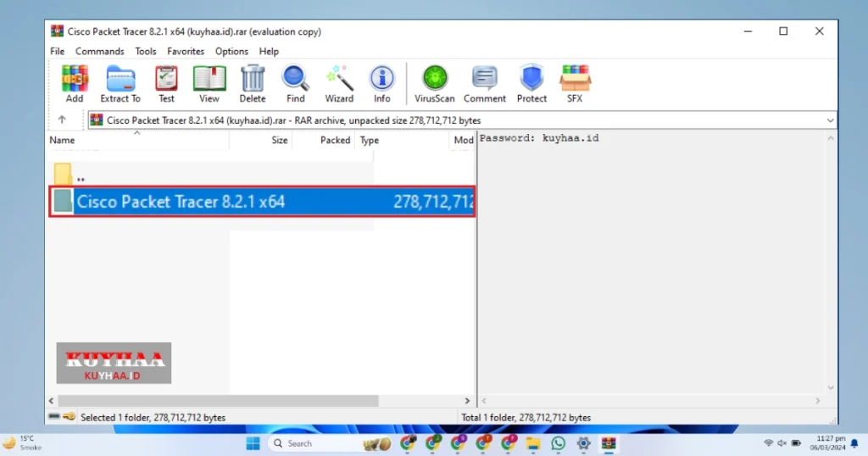Click the Mod column header
Image resolution: width=868 pixels, height=456 pixels.
click(462, 140)
